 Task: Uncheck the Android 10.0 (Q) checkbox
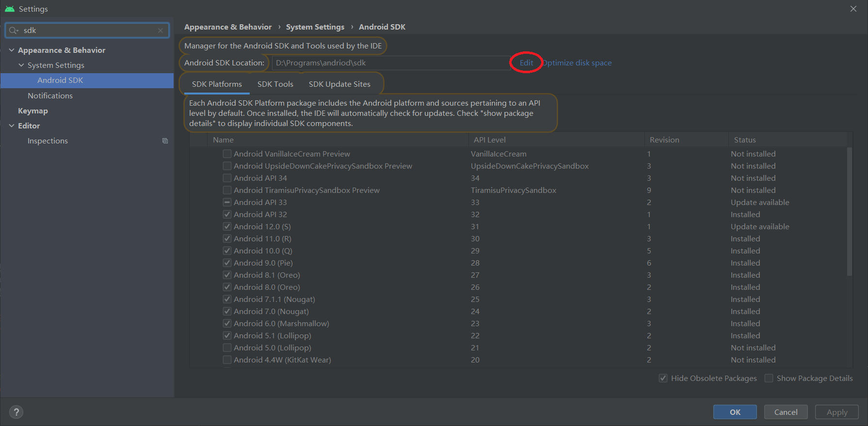(x=227, y=251)
